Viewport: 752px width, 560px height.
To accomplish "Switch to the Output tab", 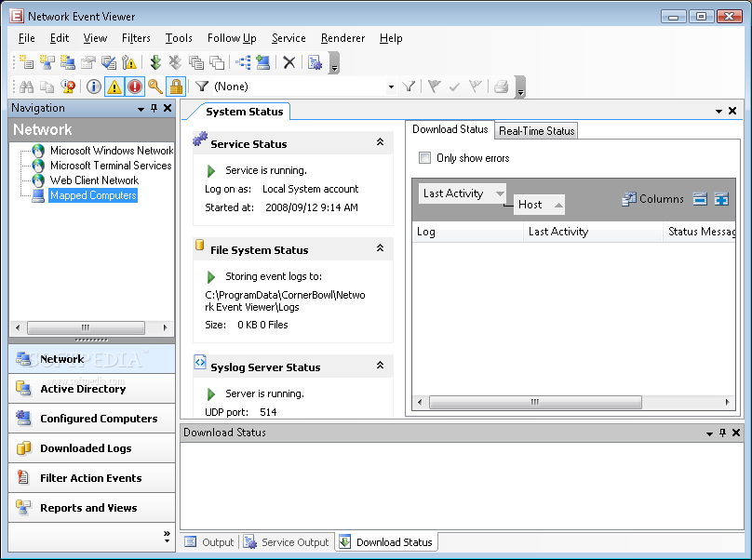I will 209,542.
